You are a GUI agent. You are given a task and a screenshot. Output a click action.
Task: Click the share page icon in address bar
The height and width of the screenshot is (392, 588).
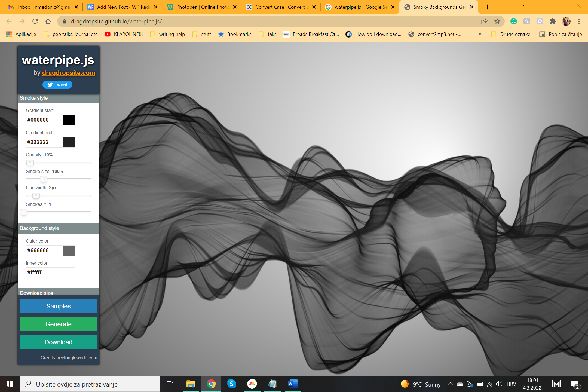pos(484,21)
